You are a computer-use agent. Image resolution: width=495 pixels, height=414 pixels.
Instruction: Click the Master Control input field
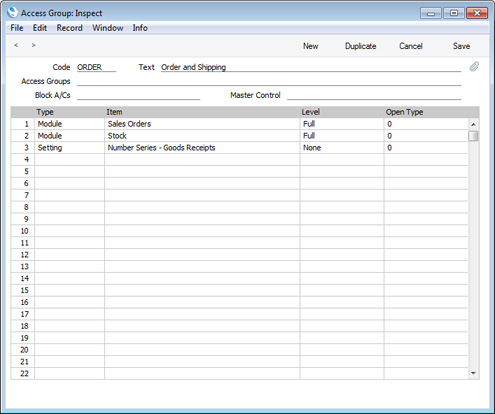(374, 95)
